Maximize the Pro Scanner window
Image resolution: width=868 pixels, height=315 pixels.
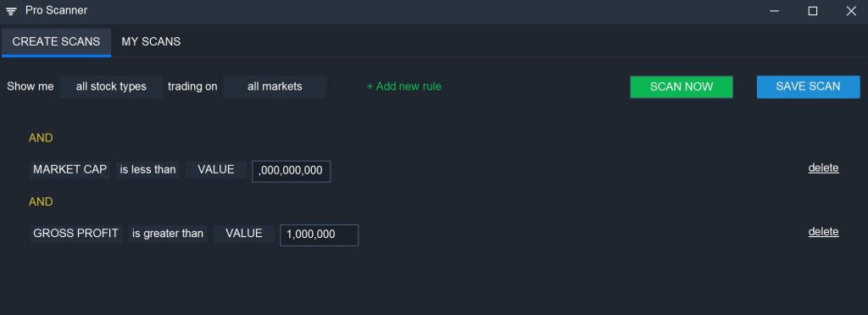point(813,11)
